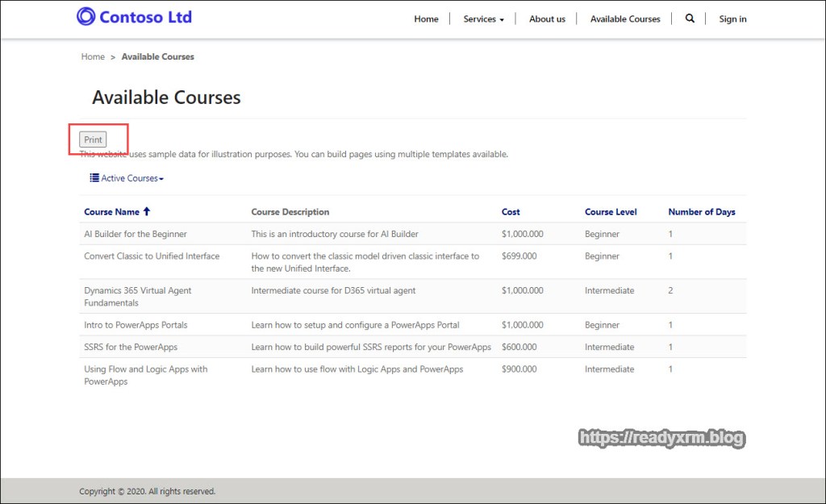Open the About us menu item
The width and height of the screenshot is (826, 504).
click(x=547, y=19)
